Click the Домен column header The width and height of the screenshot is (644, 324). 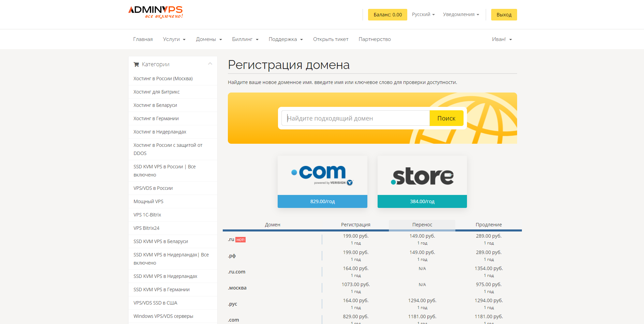click(x=273, y=225)
